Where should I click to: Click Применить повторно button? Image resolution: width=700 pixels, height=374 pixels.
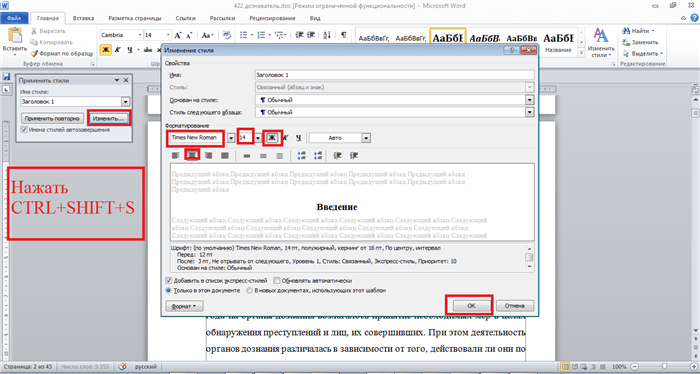52,119
